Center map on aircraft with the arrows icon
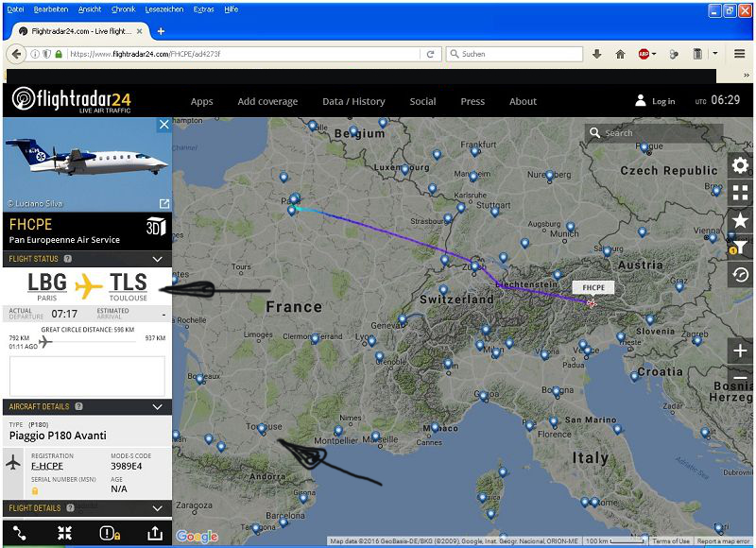Screen dimensions: 756x548 [64, 533]
